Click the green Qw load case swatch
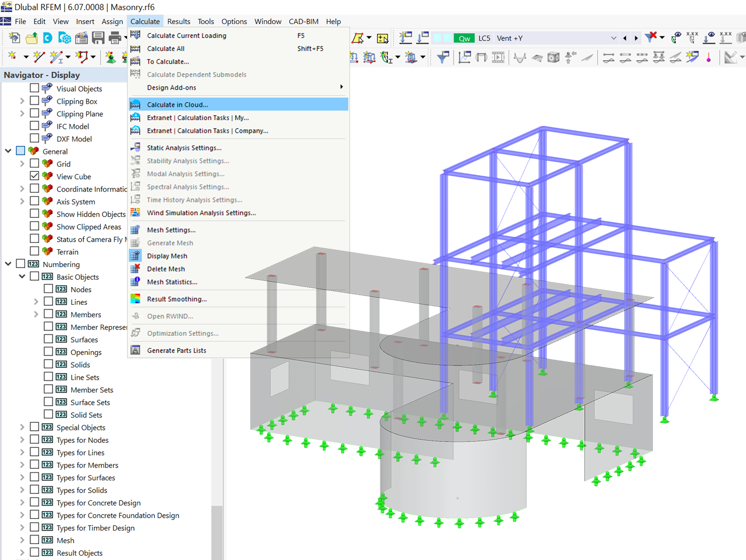Screen dimensions: 746x560 pos(464,38)
